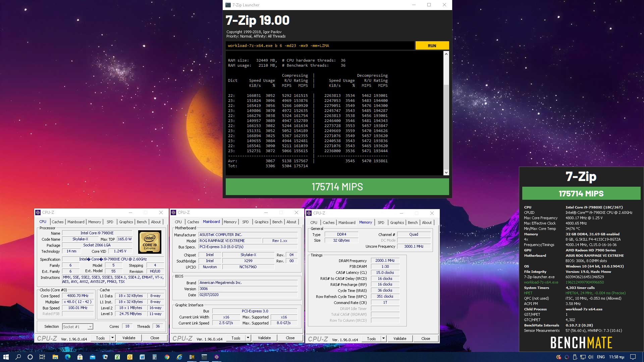Click the 7-Zip Launcher title bar icon

(x=228, y=5)
